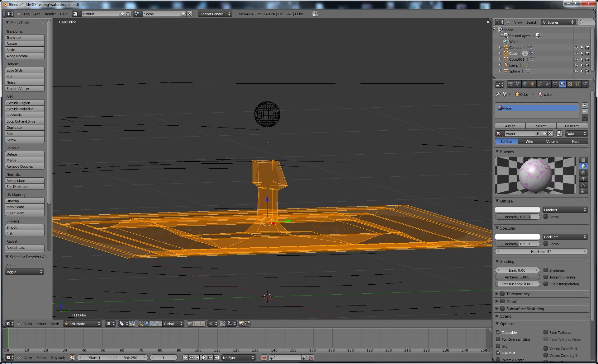Toggle fullscreen with the header screen icon
The image size is (598, 364).
pos(315,14)
